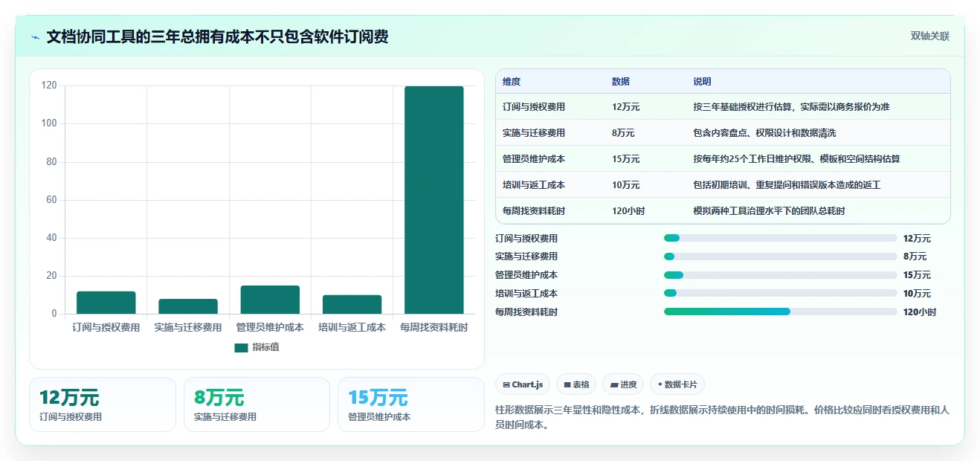
Task: Click the 100 tick on chart y-axis
Action: point(49,123)
